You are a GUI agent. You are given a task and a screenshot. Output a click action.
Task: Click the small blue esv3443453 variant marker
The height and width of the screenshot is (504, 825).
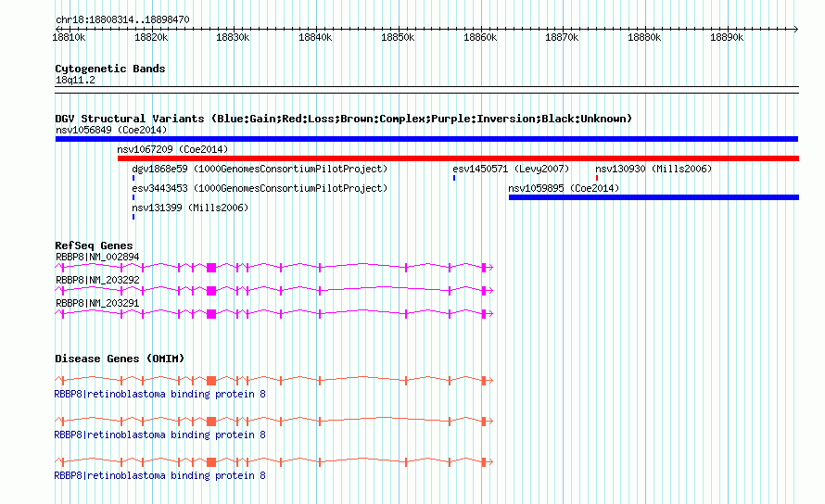tap(133, 198)
